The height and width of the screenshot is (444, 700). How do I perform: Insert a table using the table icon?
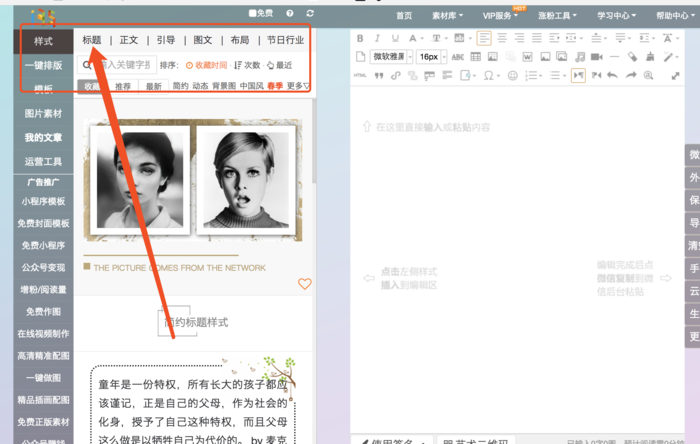(476, 57)
